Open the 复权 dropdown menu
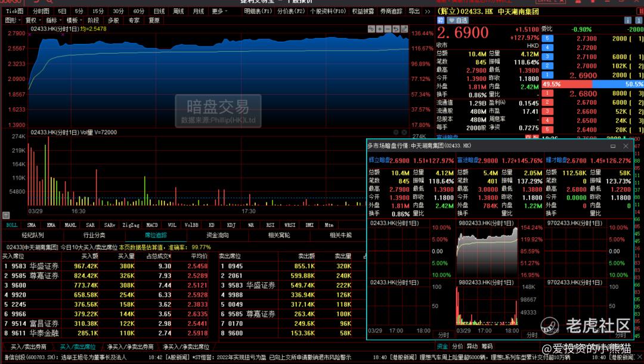The height and width of the screenshot is (364, 644). 33,20
